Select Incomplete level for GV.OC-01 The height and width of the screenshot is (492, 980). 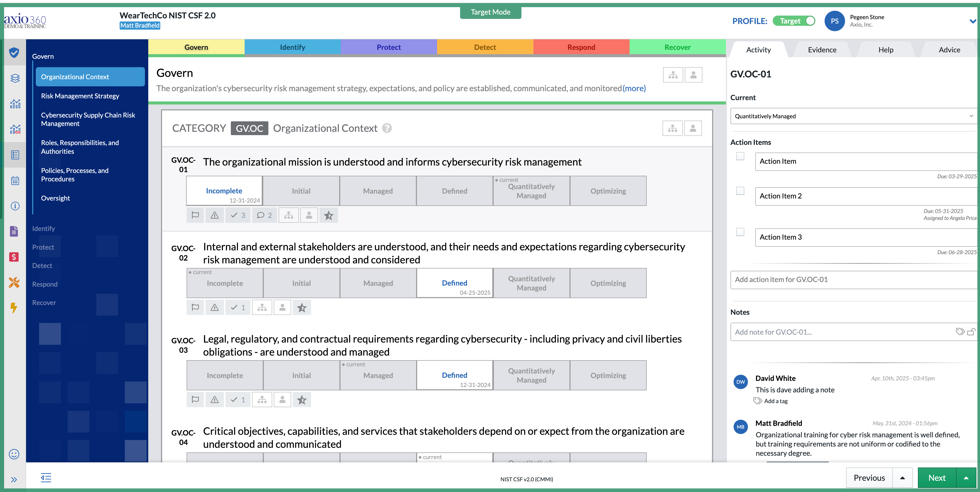tap(224, 191)
